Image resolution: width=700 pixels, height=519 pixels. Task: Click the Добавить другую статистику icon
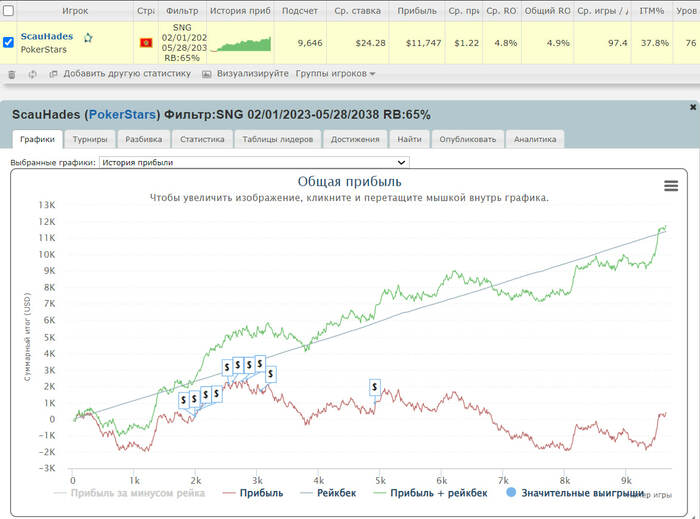53,74
